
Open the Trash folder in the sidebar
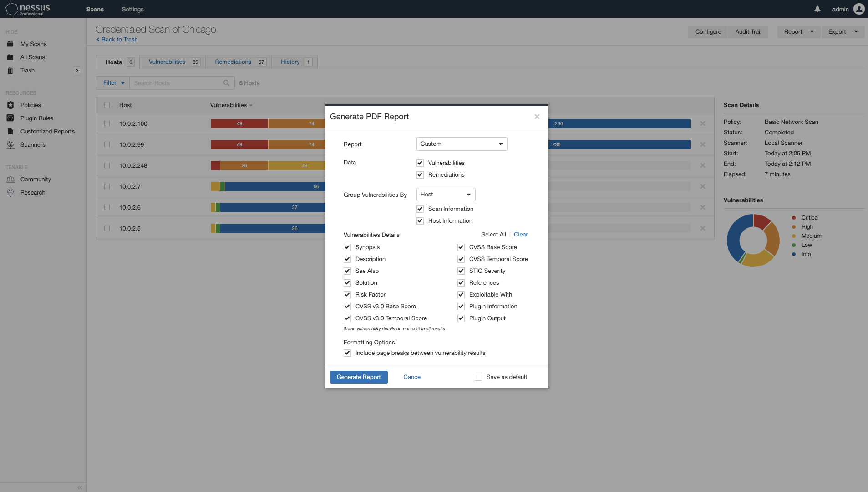(x=27, y=70)
